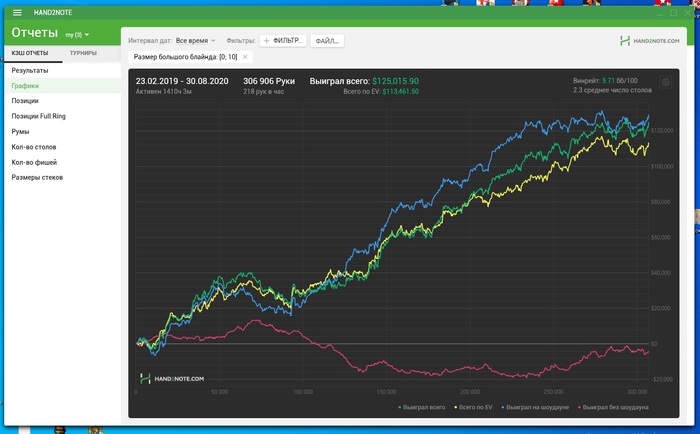Image resolution: width=700 pixels, height=434 pixels.
Task: Toggle 'Выиграл без шоудауна' legend series
Action: point(613,407)
